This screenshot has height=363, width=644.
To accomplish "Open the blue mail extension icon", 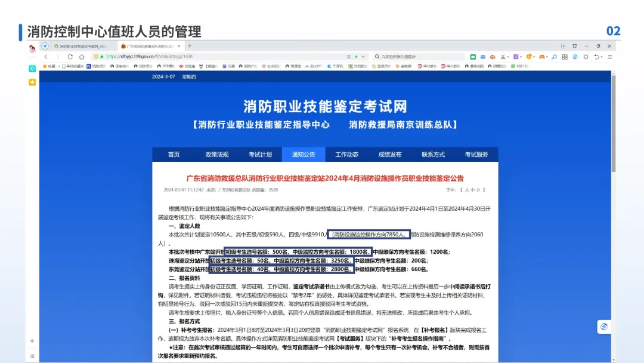I will click(x=483, y=57).
